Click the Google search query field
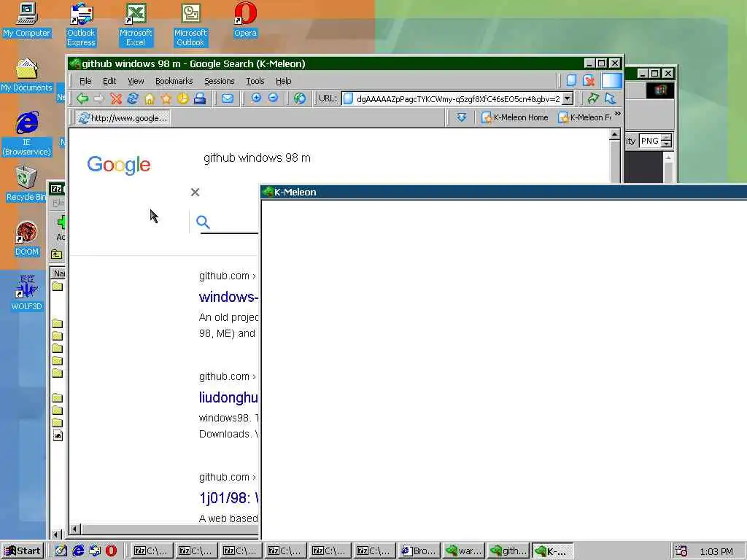Screen dimensions: 747x560 257,157
